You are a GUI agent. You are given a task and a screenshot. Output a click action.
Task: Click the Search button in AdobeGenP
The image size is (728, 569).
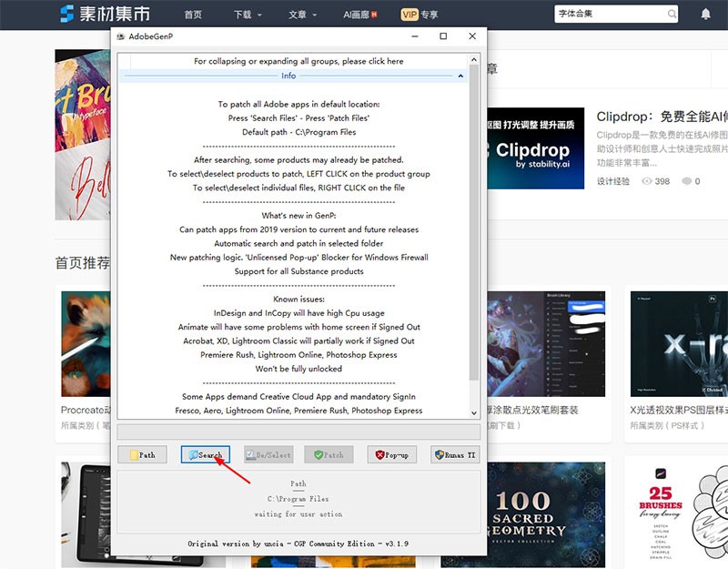click(x=206, y=454)
